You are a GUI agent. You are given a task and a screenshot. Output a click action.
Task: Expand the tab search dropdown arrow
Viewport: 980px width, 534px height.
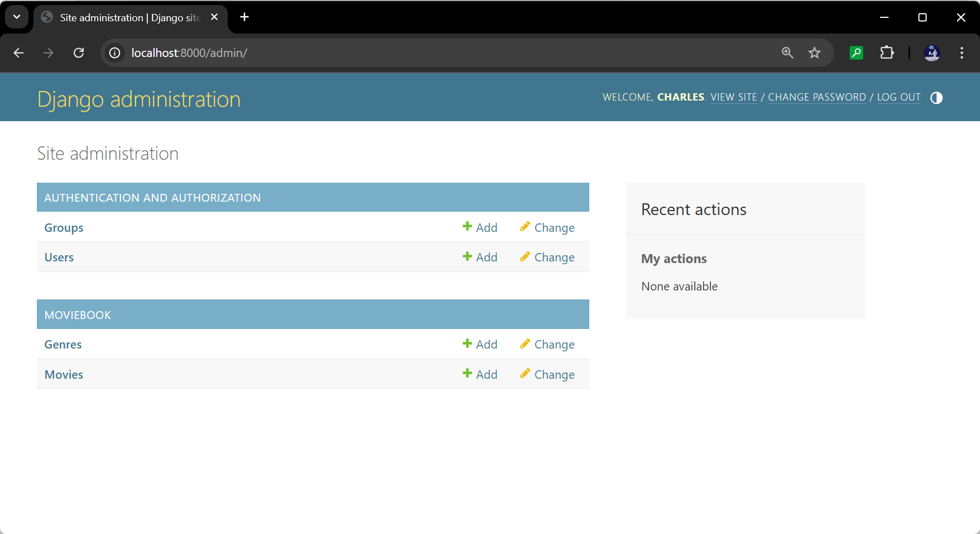(x=17, y=17)
